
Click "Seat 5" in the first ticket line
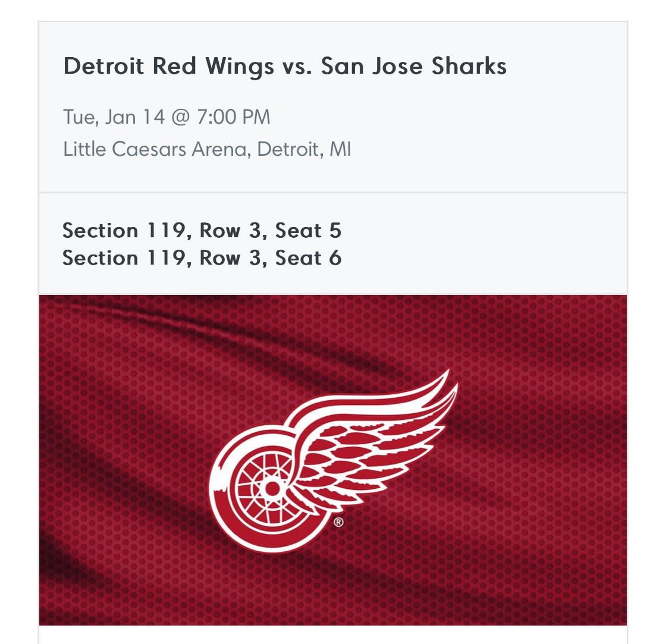[308, 231]
